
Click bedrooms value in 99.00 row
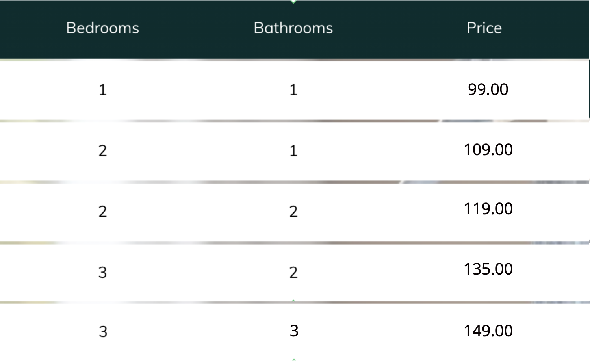(102, 90)
